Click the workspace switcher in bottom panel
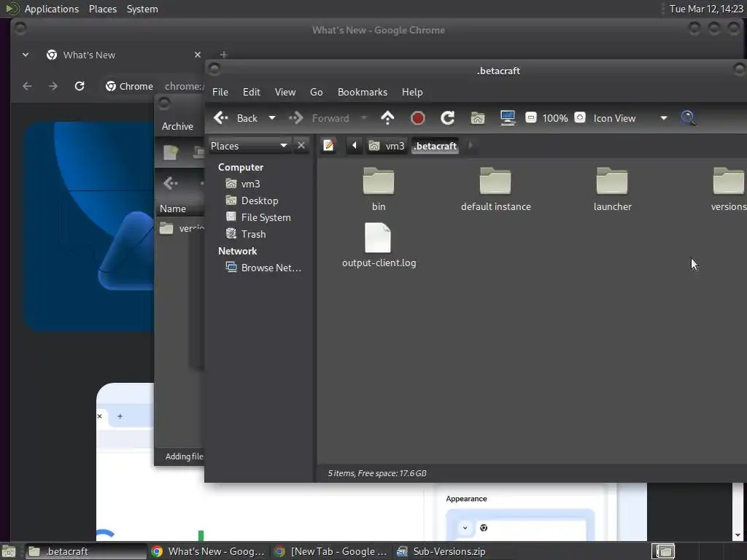 (663, 551)
